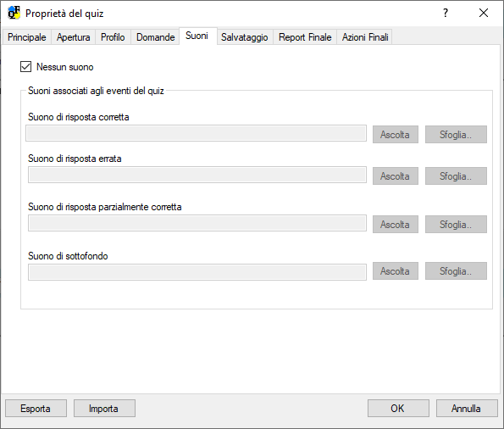Click the QuizFaber app icon in title bar
Image resolution: width=504 pixels, height=429 pixels.
tap(14, 14)
